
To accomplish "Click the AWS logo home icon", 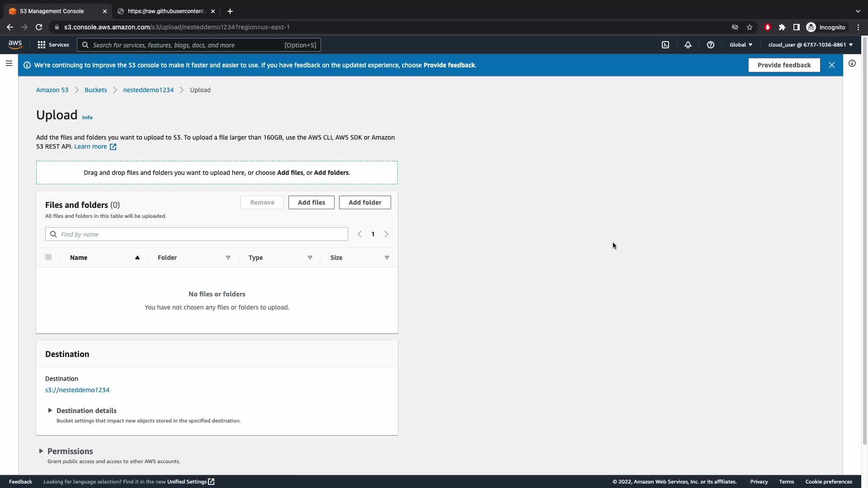I will [x=15, y=44].
